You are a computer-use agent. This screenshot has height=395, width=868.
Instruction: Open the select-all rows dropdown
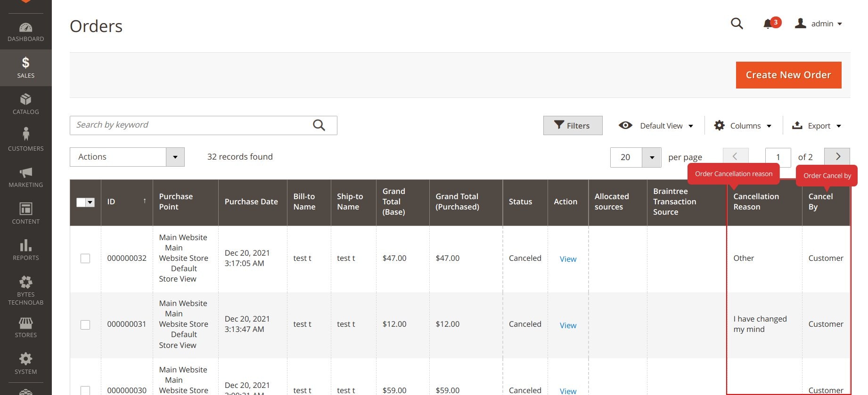pyautogui.click(x=85, y=202)
